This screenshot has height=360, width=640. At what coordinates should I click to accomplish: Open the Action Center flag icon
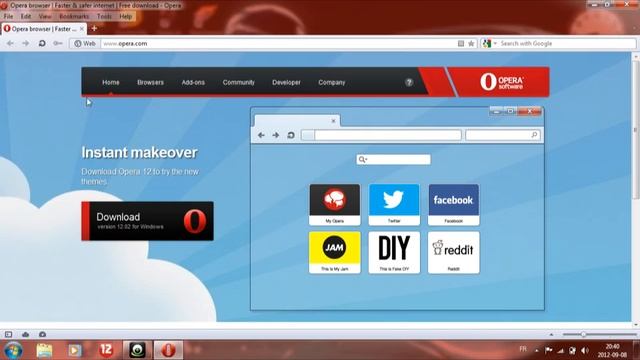tap(549, 350)
